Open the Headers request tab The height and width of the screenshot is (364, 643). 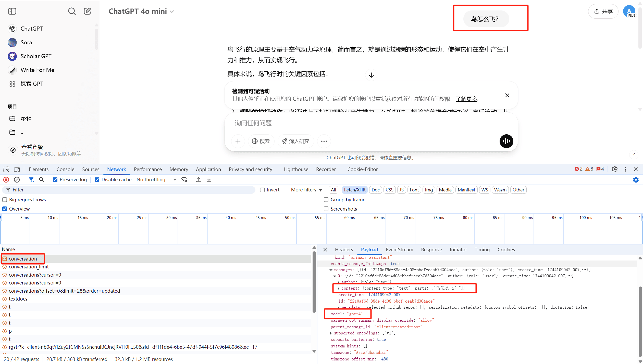click(344, 250)
